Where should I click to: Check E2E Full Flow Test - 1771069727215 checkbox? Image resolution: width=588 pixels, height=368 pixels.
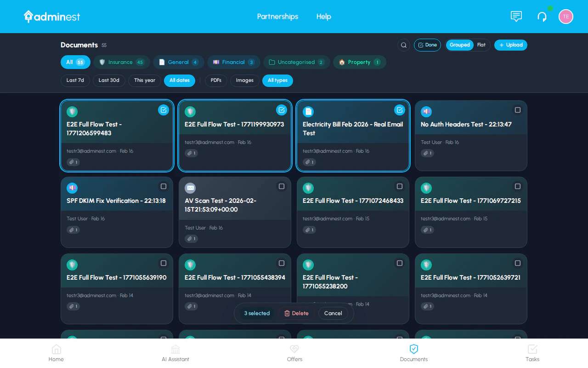pos(518,186)
